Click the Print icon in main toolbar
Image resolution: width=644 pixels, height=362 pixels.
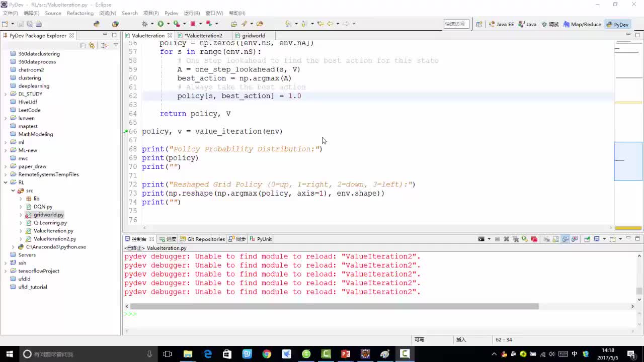pos(39,24)
